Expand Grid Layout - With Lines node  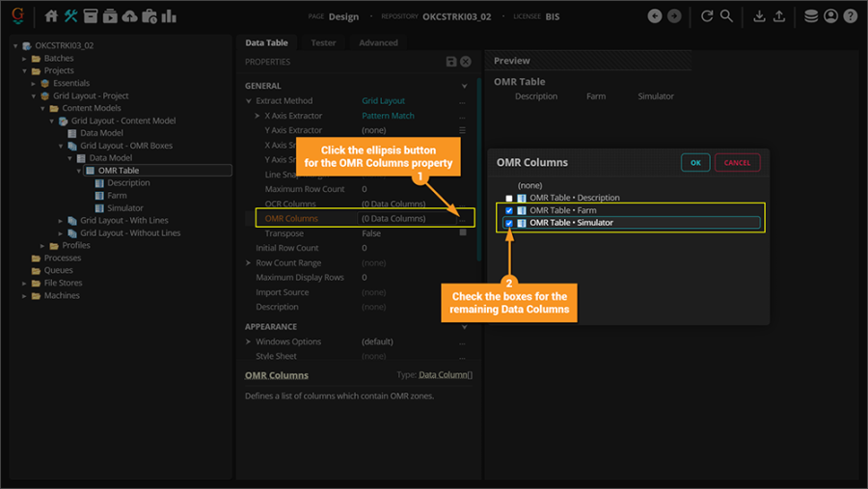coord(62,221)
